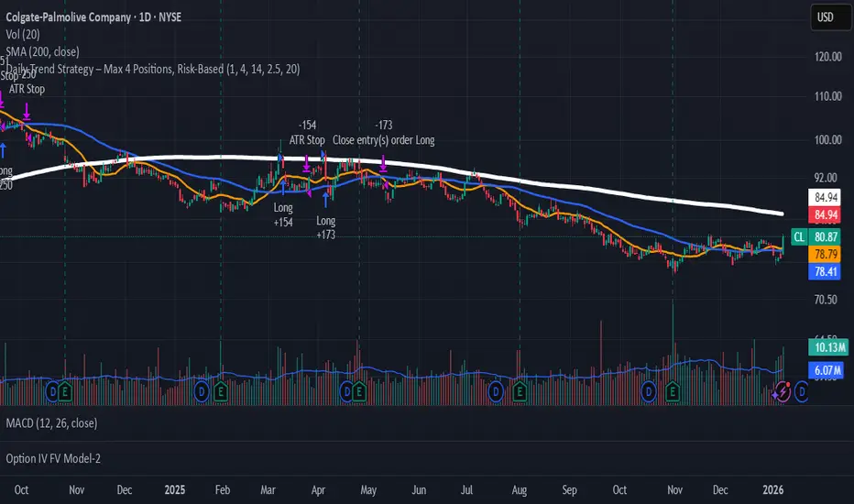Click the Daily Trend Strategy legend label
Viewport: 854px width, 504px height.
pyautogui.click(x=153, y=70)
